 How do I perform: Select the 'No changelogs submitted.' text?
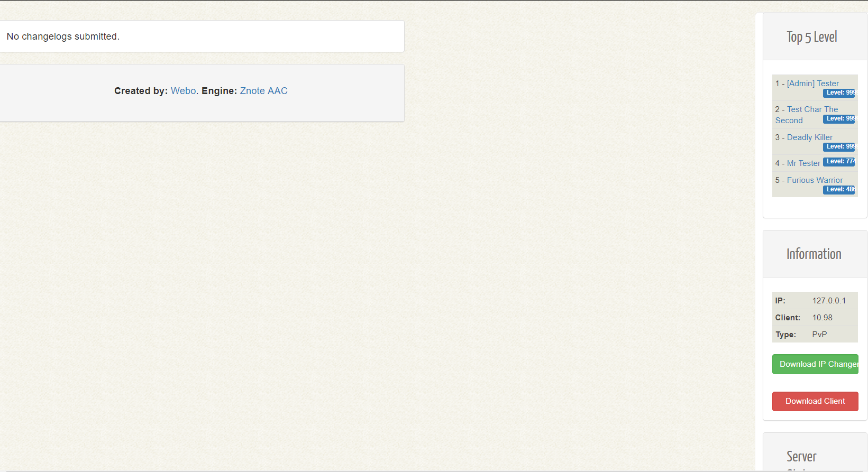tap(63, 36)
